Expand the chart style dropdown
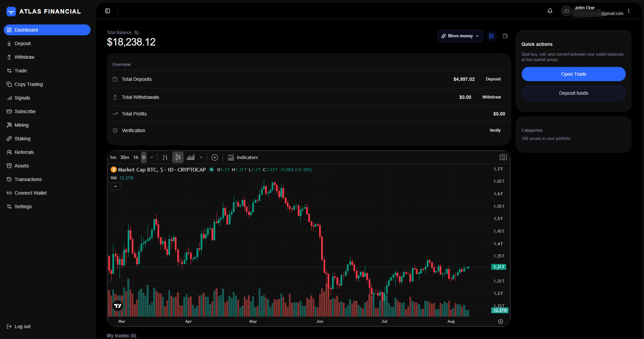644x339 pixels. click(x=201, y=157)
